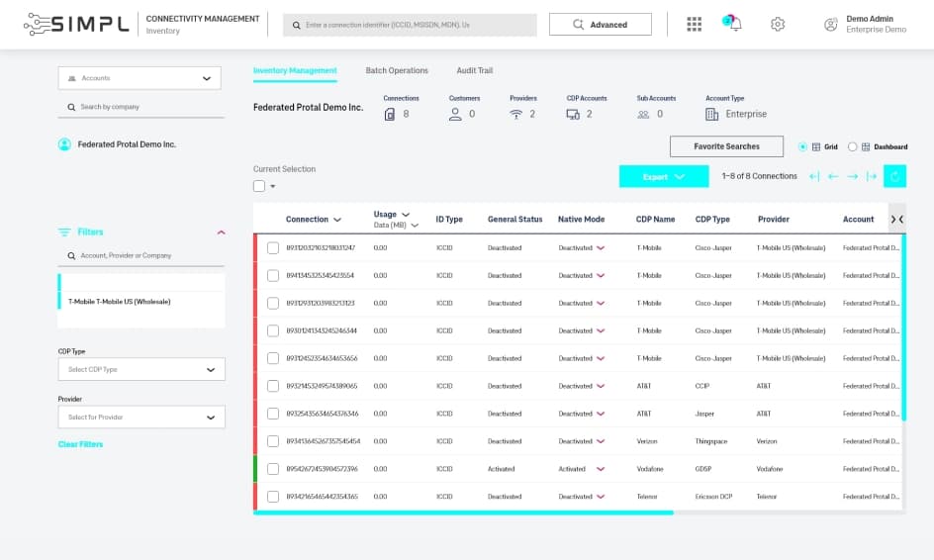The image size is (934, 560).
Task: Open Favorite Searches
Action: pyautogui.click(x=726, y=146)
